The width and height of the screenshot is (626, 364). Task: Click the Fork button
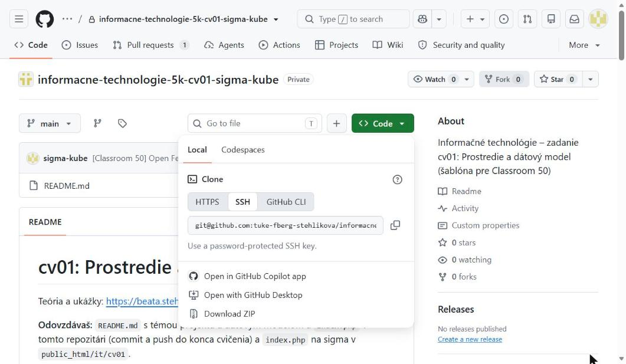click(x=504, y=80)
